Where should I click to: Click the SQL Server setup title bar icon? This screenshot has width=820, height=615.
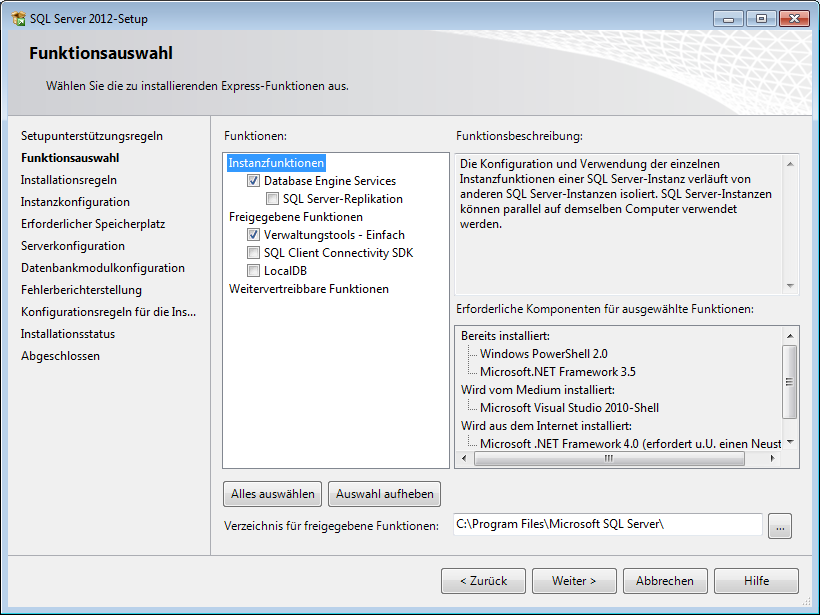(x=18, y=18)
